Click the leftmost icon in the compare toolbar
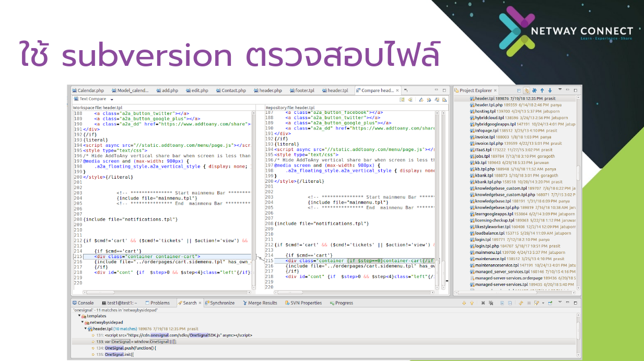The width and height of the screenshot is (644, 361). [402, 99]
